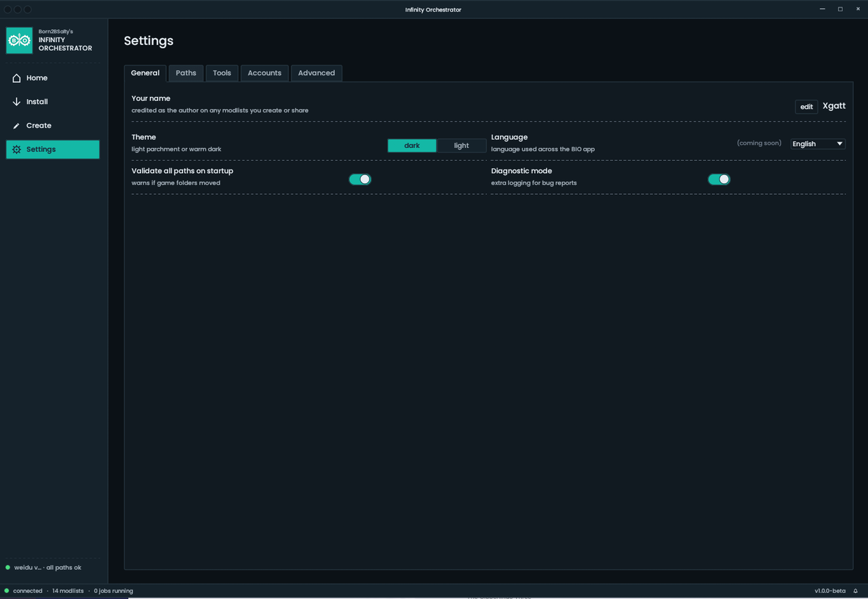Open the Create section
Viewport: 868px width, 599px height.
[x=53, y=125]
